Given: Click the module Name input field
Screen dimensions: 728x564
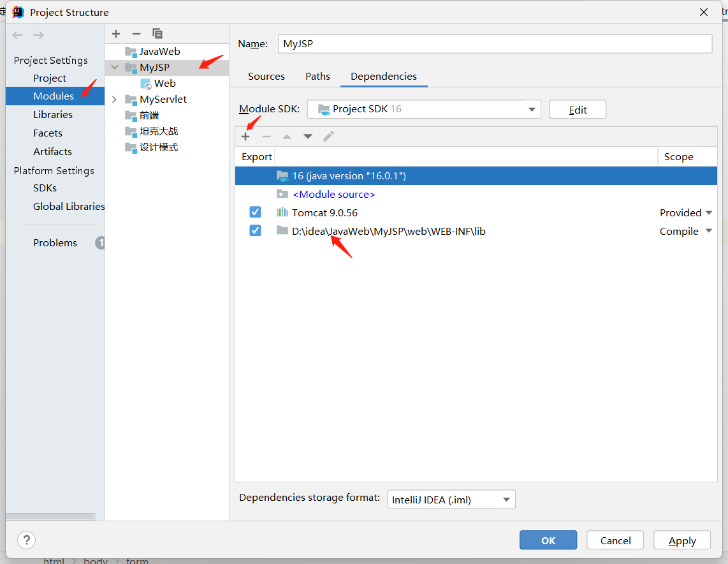Looking at the screenshot, I should coord(495,43).
